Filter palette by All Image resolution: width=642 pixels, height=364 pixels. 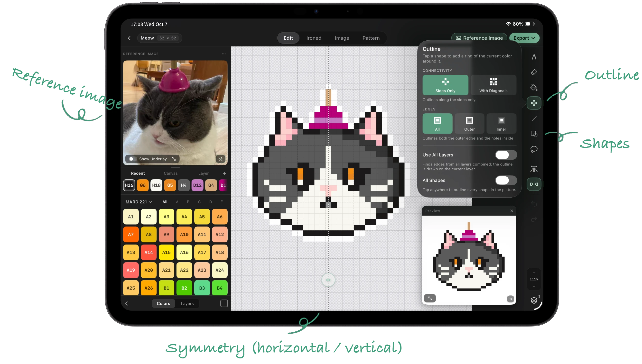click(x=165, y=202)
